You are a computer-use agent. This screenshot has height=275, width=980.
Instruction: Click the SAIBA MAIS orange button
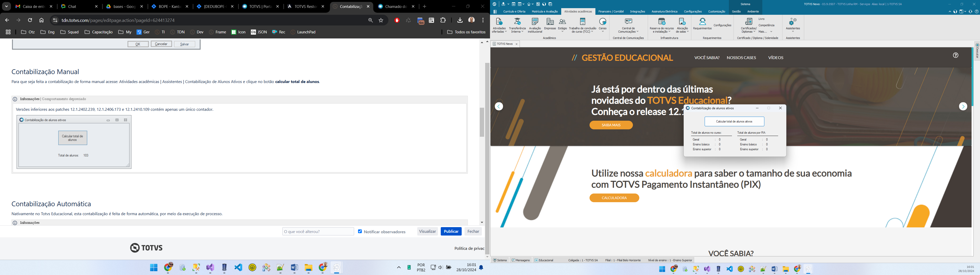(611, 125)
